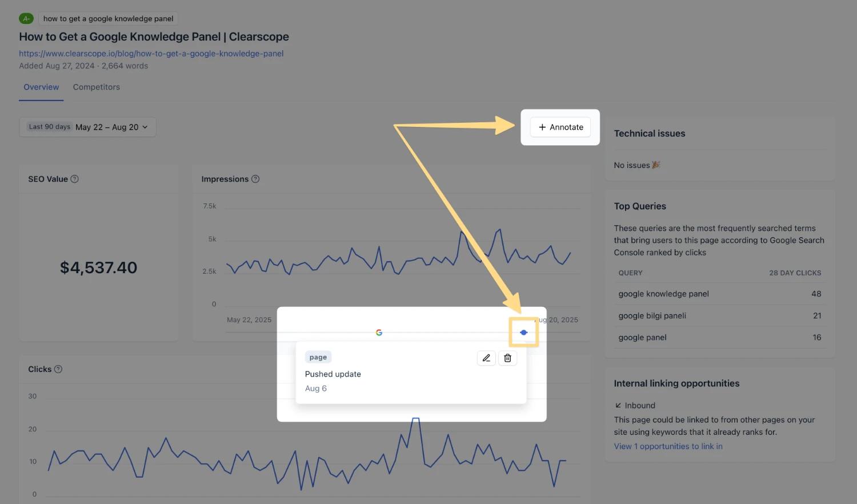857x504 pixels.
Task: Open Impressions help question icon
Action: click(x=255, y=179)
